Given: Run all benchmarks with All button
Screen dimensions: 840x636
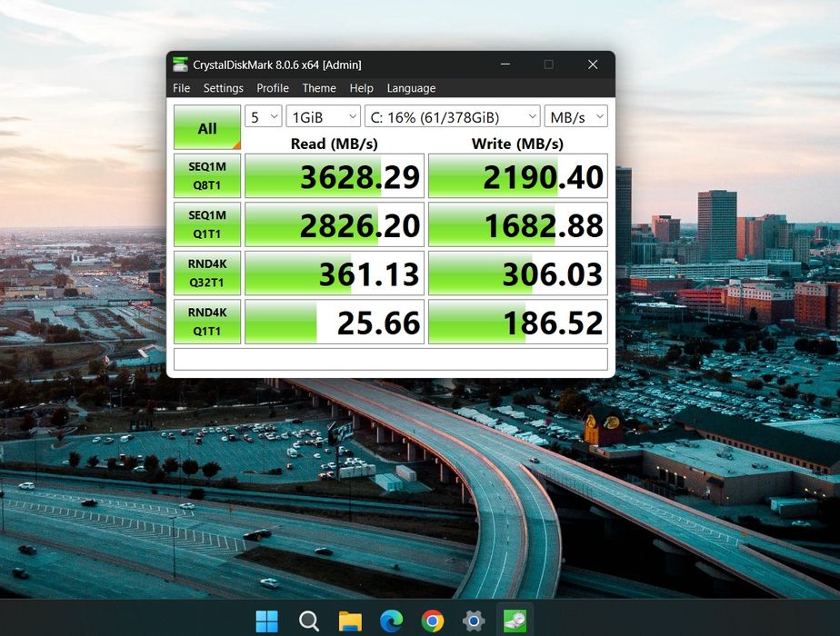Looking at the screenshot, I should pos(207,128).
